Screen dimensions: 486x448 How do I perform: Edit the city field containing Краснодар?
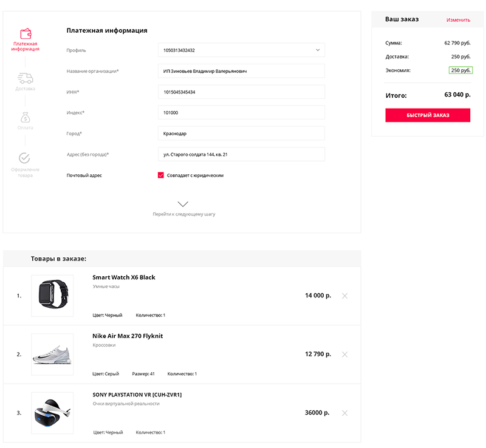(241, 134)
